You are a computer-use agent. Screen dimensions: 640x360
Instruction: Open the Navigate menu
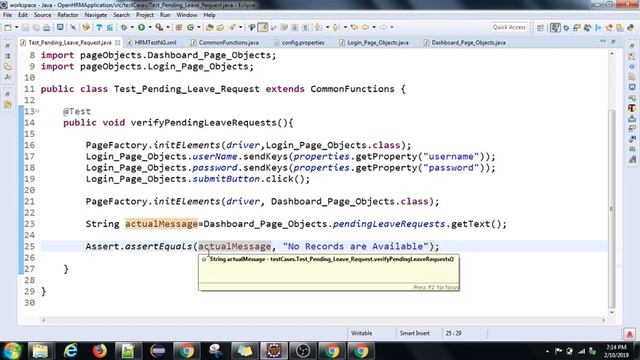click(x=96, y=15)
